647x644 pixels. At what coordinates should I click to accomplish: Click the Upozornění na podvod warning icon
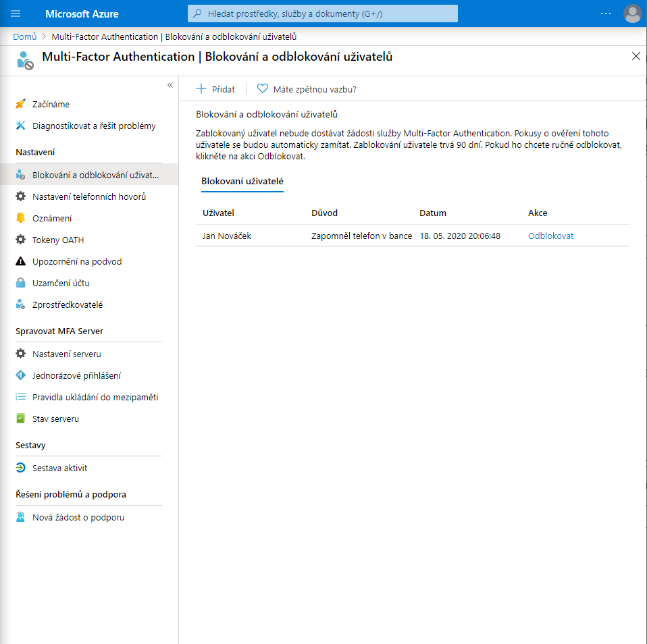(20, 261)
